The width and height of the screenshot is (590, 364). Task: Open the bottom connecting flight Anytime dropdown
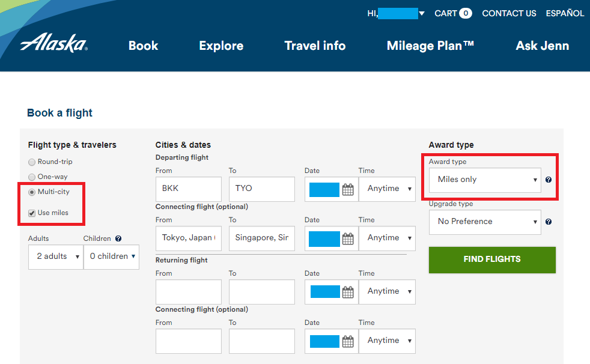[x=387, y=341]
